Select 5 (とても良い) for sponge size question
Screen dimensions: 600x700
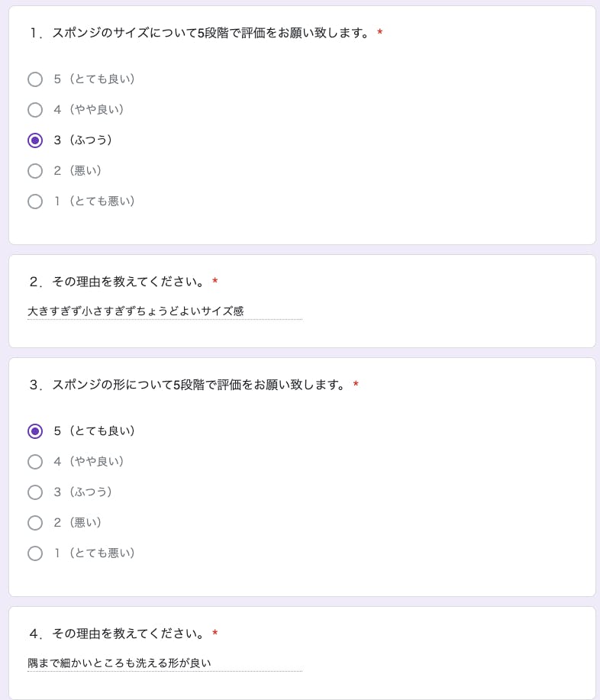pos(35,79)
